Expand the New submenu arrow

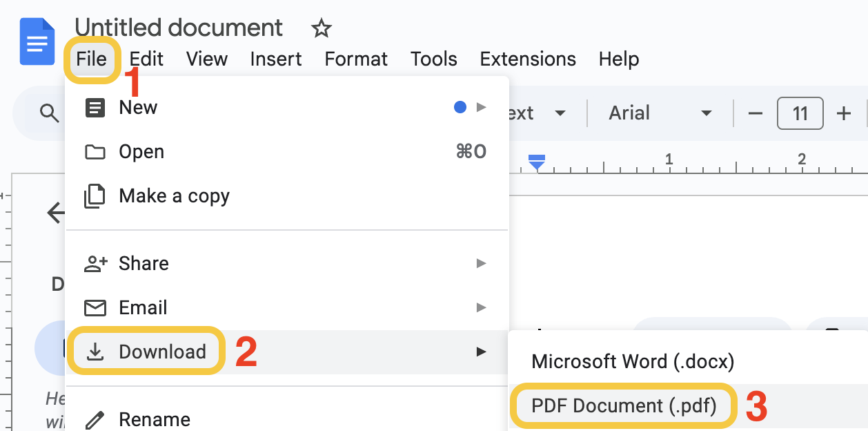(482, 107)
